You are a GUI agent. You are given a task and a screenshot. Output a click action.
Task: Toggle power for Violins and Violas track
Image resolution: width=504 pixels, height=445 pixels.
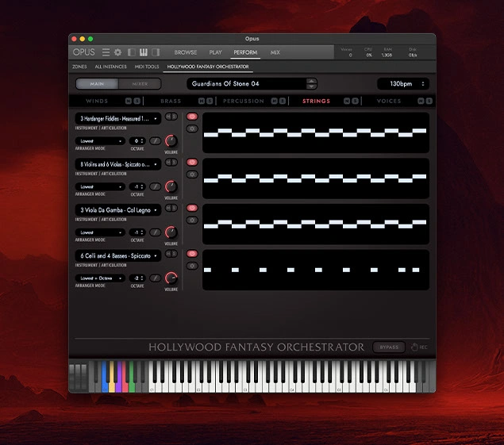(192, 163)
